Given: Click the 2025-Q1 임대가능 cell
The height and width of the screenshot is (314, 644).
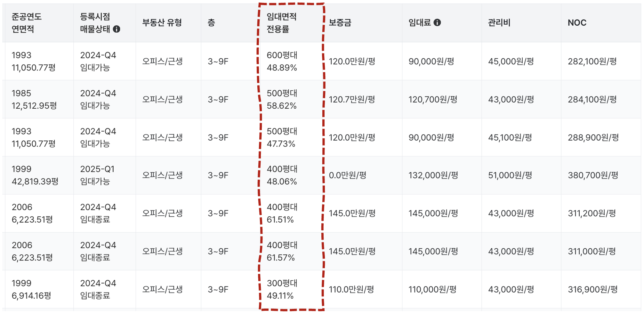Looking at the screenshot, I should click(x=97, y=175).
